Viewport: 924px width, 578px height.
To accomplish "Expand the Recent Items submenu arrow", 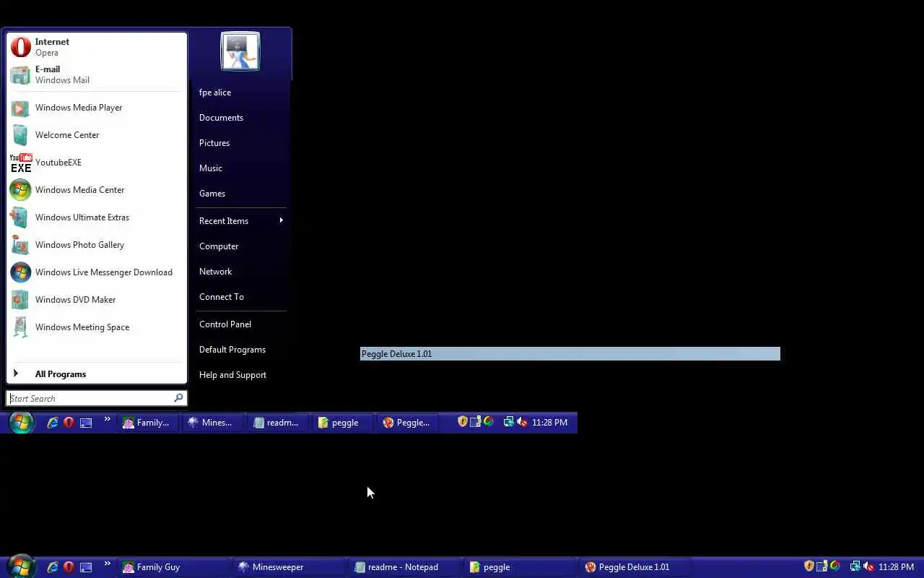I will click(x=281, y=220).
